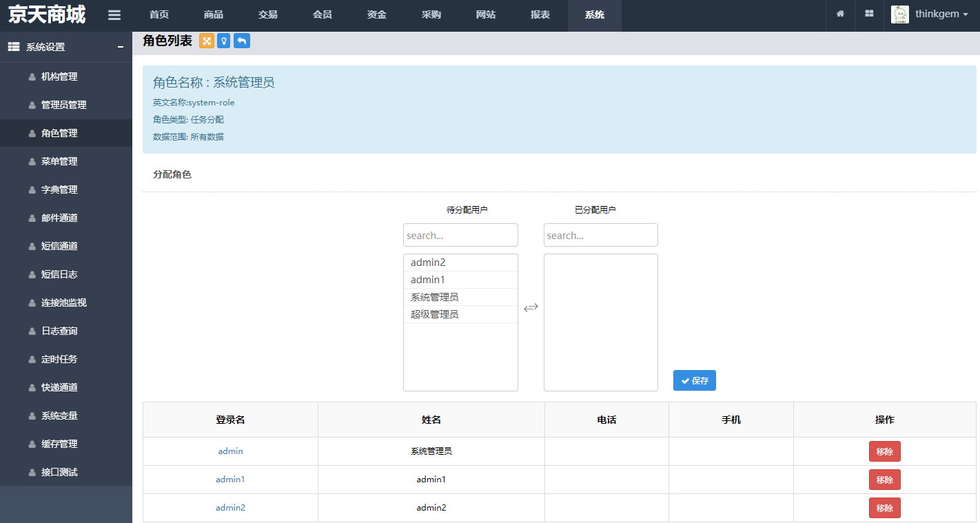This screenshot has width=980, height=523.
Task: Click 移除 for the admin row
Action: point(885,451)
